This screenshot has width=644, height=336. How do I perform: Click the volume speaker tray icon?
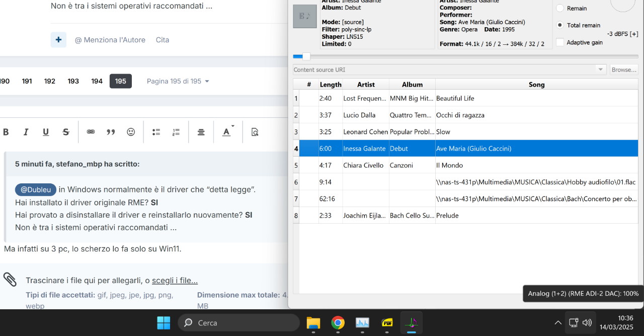click(587, 322)
